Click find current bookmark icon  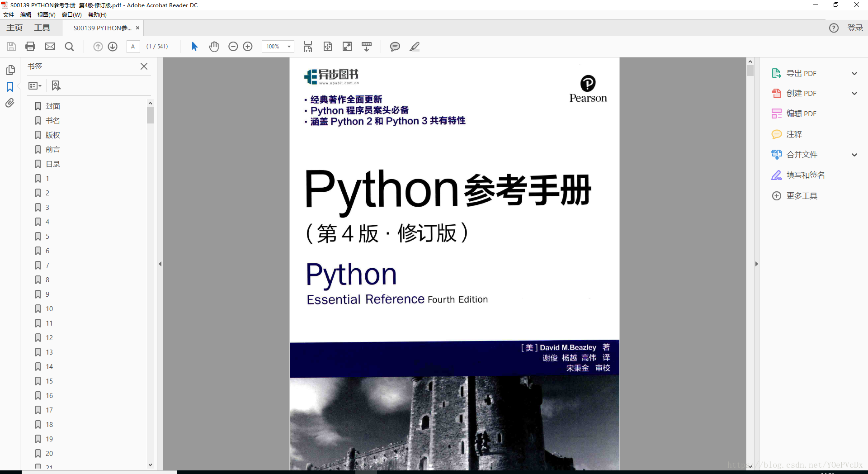point(56,85)
